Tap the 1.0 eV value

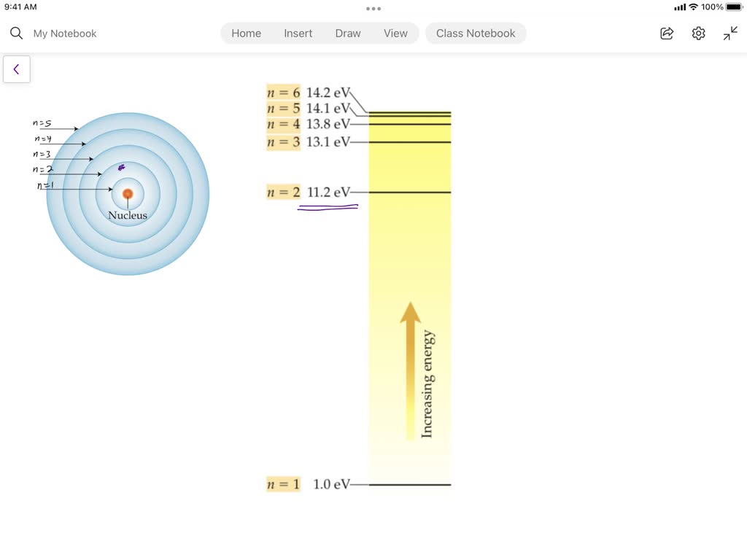pos(332,484)
